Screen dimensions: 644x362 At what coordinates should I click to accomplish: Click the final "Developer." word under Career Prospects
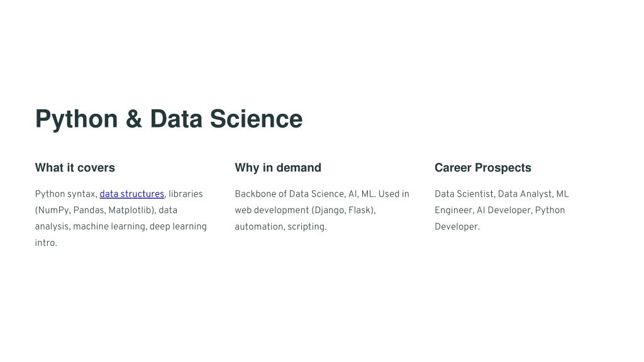pos(457,226)
